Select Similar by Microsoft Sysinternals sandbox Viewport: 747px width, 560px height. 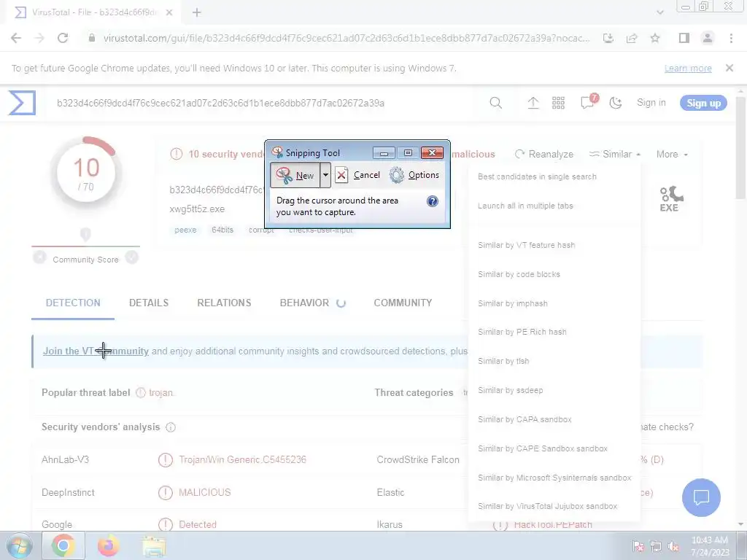tap(554, 478)
